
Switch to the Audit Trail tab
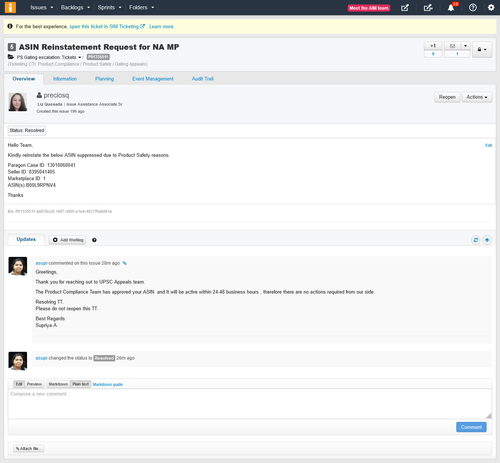point(203,79)
